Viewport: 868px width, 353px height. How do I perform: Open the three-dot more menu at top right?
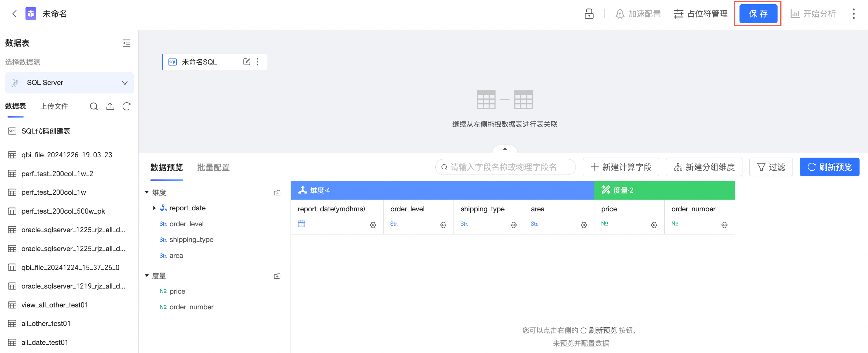point(853,14)
